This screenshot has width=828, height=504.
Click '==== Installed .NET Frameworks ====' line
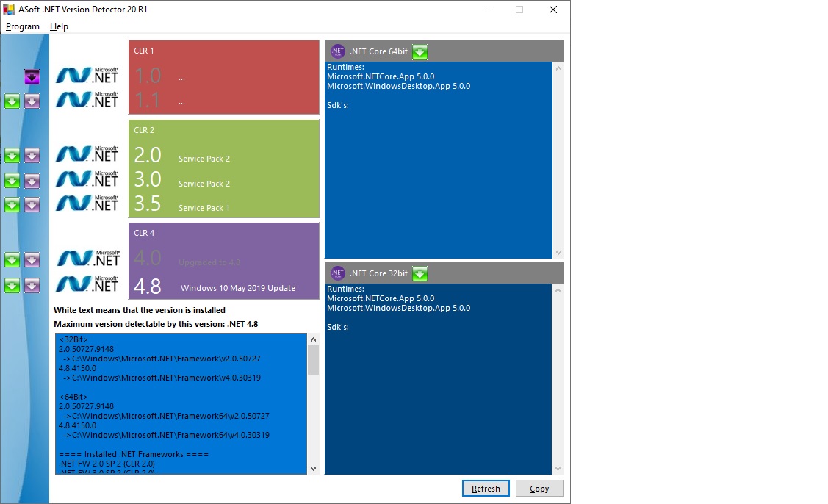tap(134, 454)
